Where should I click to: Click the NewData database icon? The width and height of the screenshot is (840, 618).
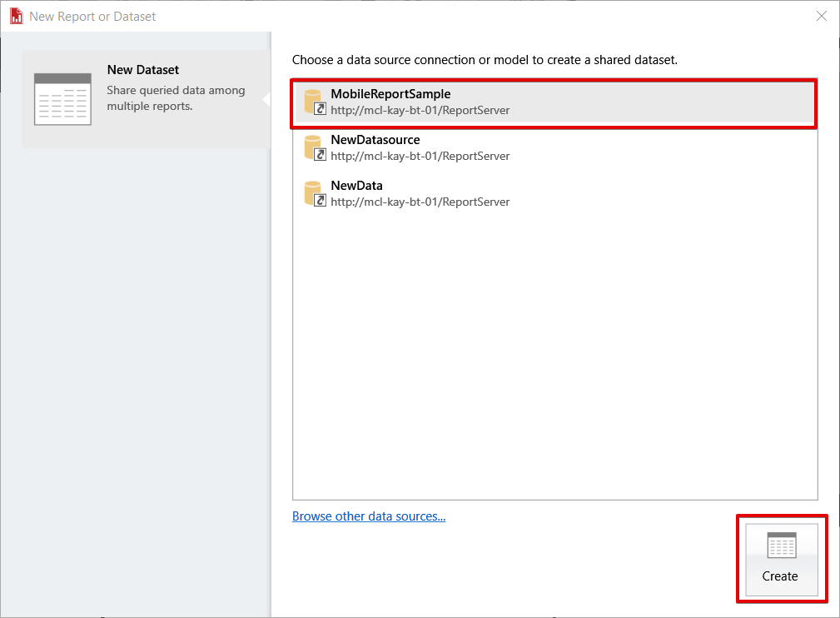pyautogui.click(x=315, y=193)
